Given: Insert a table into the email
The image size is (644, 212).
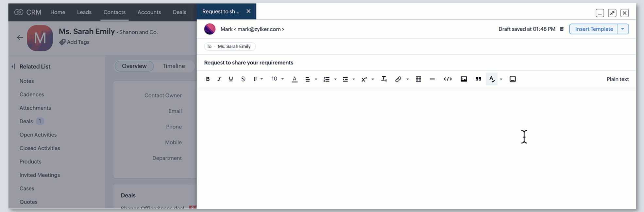Looking at the screenshot, I should click(418, 79).
